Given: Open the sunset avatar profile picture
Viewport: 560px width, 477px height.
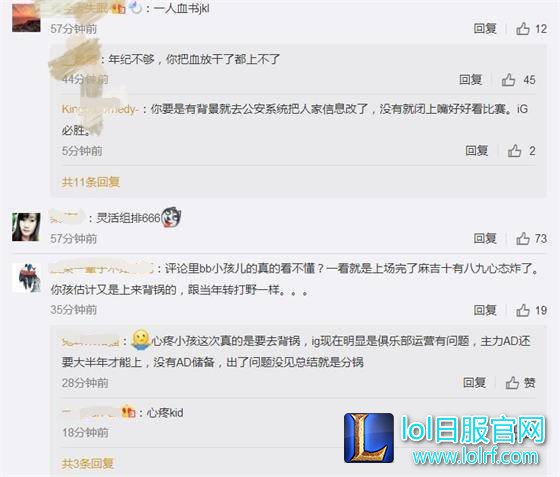Looking at the screenshot, I should pyautogui.click(x=26, y=17).
